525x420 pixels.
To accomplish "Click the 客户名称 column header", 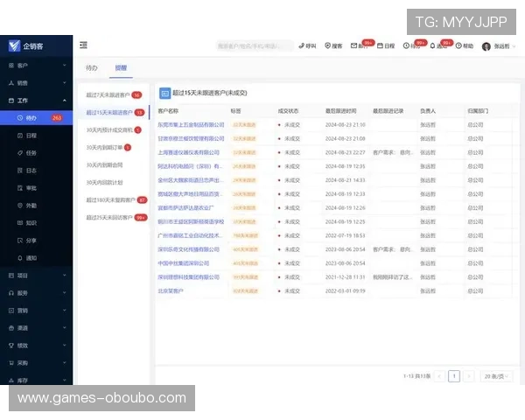I will coord(168,111).
